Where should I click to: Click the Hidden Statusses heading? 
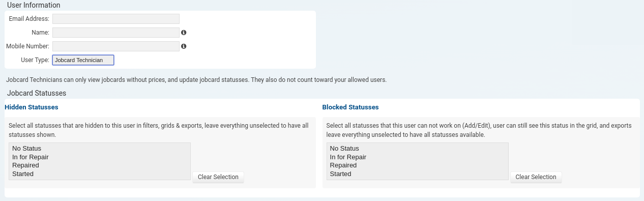tap(32, 107)
